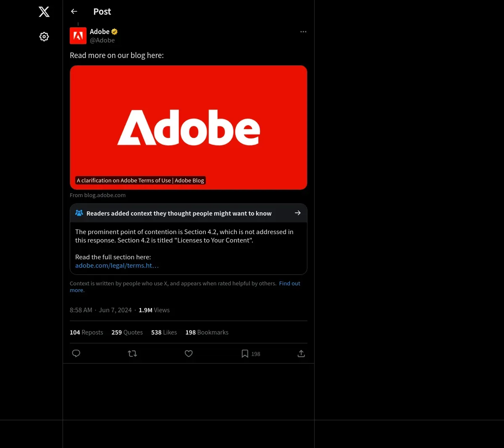Click the 'Post' page heading
504x448 pixels.
102,12
